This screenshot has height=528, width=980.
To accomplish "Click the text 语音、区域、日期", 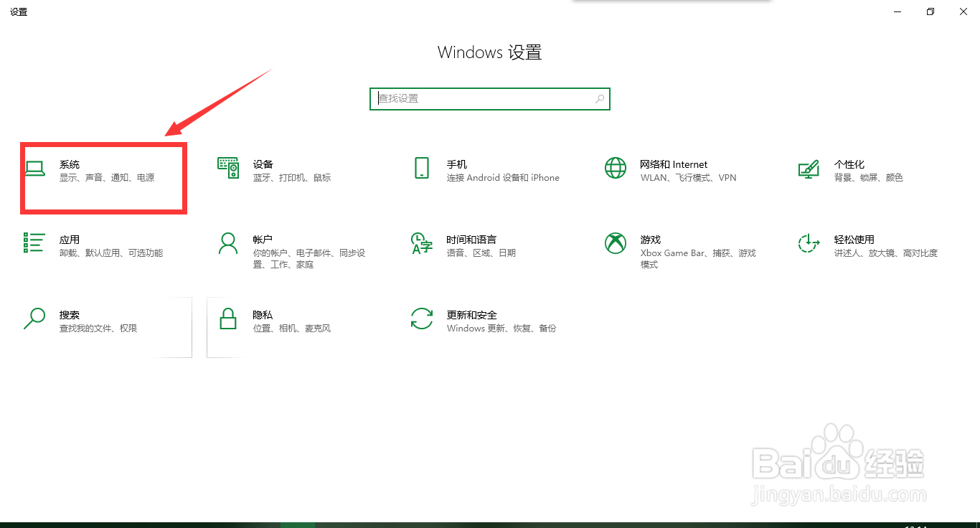I will point(481,253).
